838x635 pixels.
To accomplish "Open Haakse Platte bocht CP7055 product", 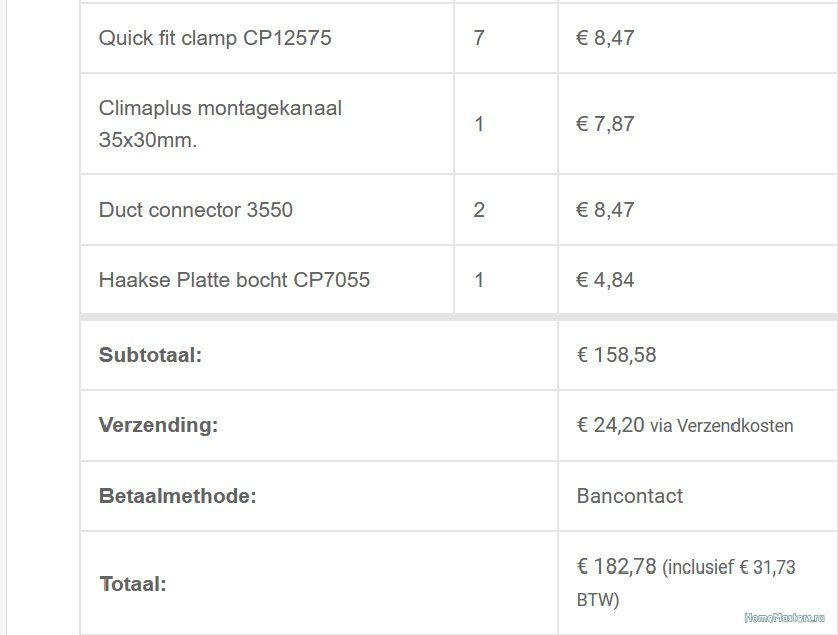I will pos(234,280).
